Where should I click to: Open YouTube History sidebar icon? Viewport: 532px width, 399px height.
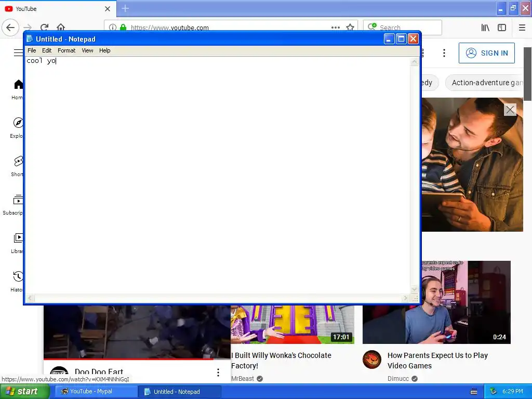pos(17,281)
